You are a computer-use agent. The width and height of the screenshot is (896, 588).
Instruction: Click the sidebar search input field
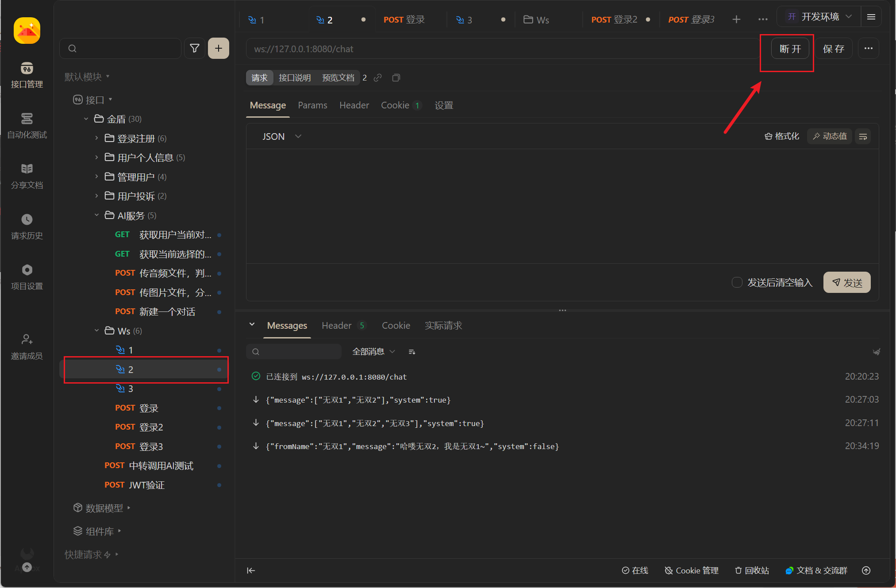coord(124,48)
